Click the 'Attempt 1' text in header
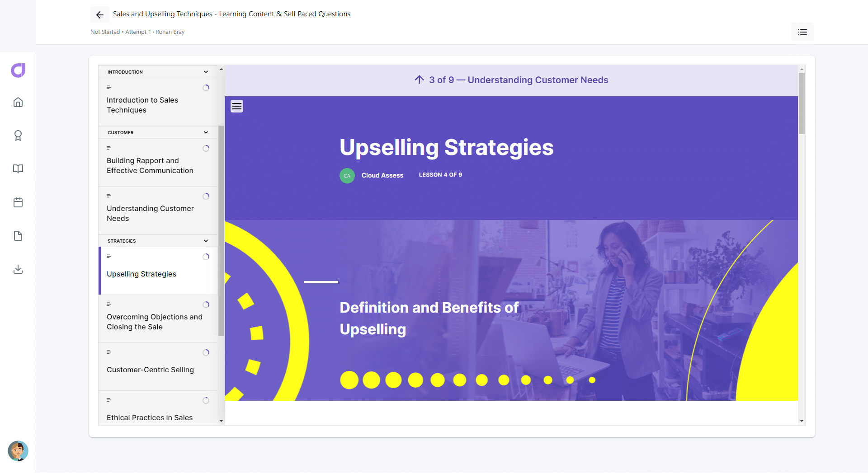The width and height of the screenshot is (868, 473). tap(138, 32)
